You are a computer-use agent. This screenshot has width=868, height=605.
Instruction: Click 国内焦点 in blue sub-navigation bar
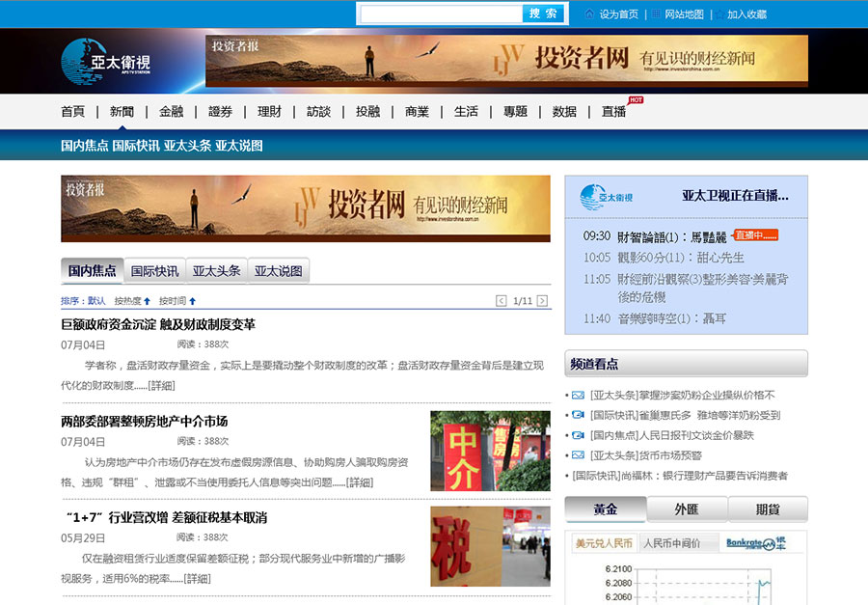pyautogui.click(x=84, y=146)
